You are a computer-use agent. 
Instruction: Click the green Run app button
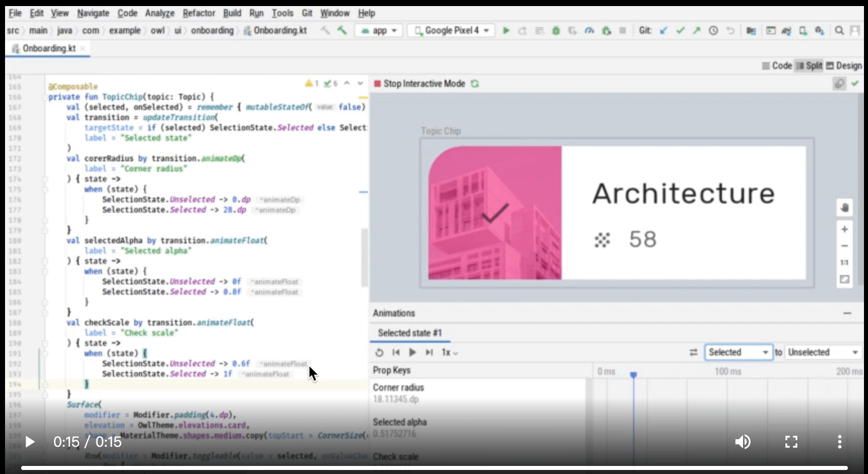click(x=506, y=31)
